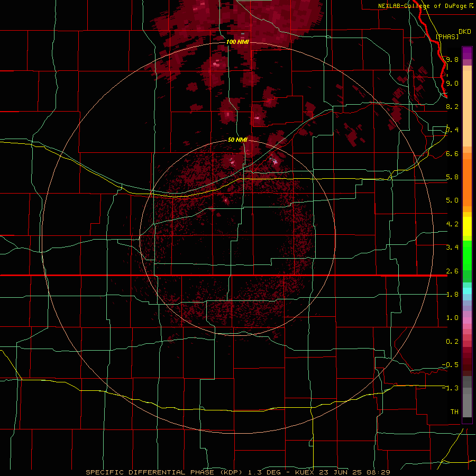Screen dimensions: 476x476
Task: Select the DKD product label
Action: tap(465, 32)
